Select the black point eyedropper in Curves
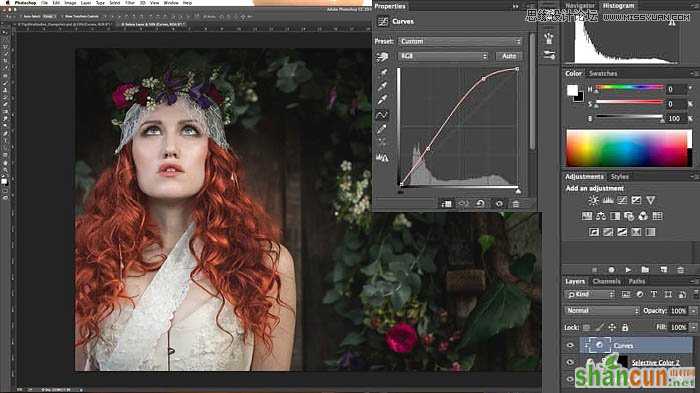This screenshot has height=393, width=700. (383, 72)
